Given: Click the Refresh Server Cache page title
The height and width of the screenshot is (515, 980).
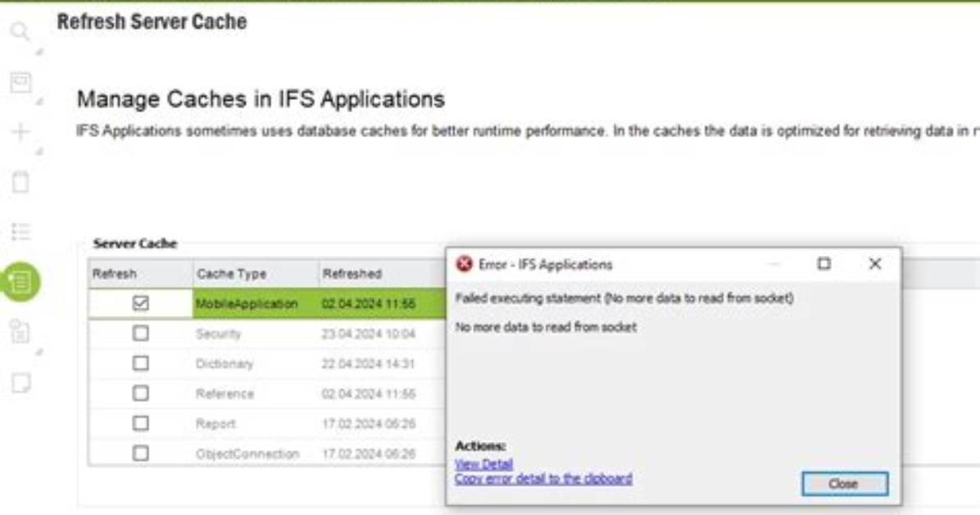Looking at the screenshot, I should click(x=152, y=22).
